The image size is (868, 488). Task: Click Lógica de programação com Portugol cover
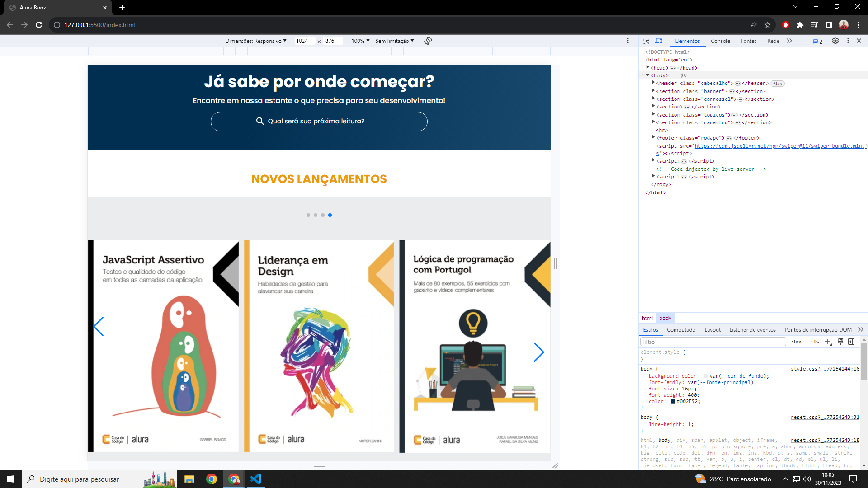[x=475, y=346]
